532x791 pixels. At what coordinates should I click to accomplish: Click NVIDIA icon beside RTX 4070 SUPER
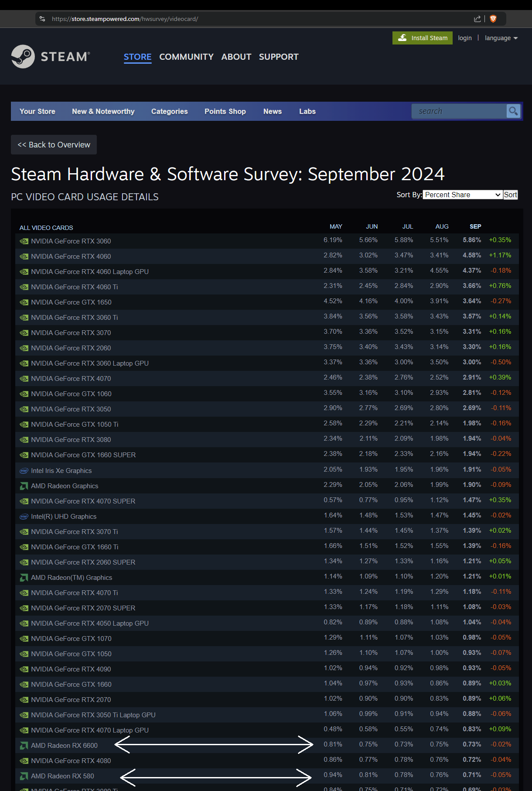tap(24, 501)
